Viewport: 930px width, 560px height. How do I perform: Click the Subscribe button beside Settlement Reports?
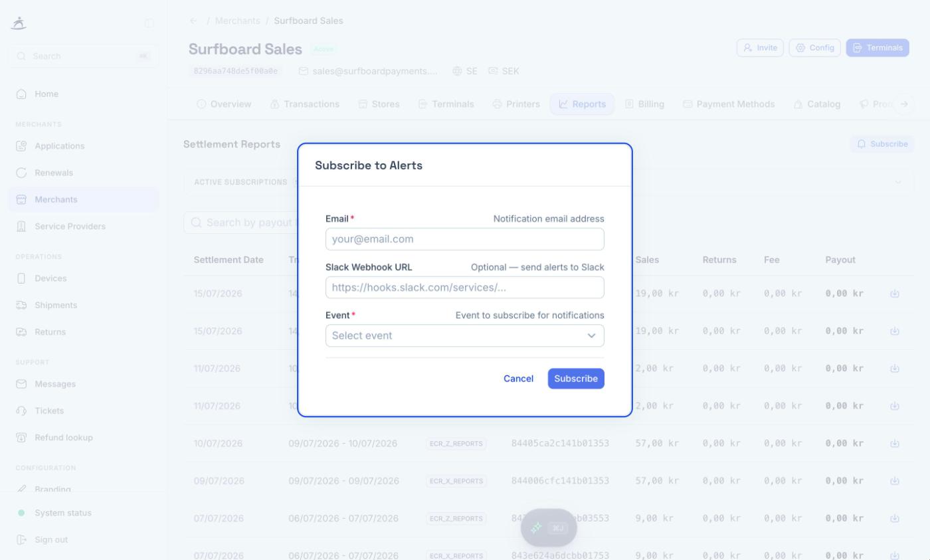[x=882, y=144]
